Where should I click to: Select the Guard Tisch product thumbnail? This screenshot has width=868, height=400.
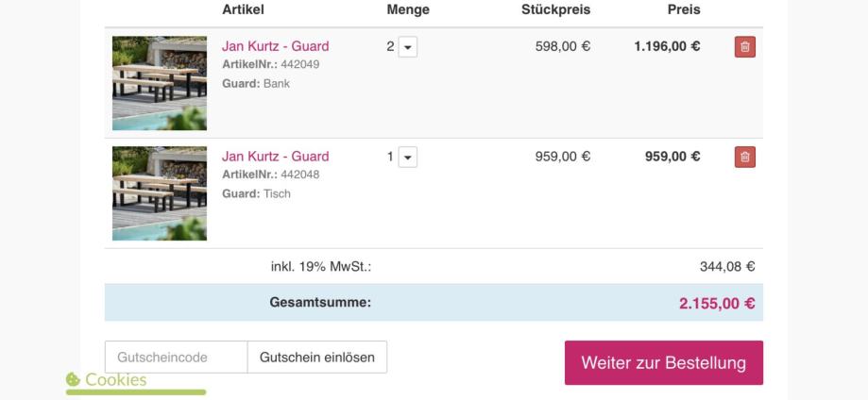160,193
